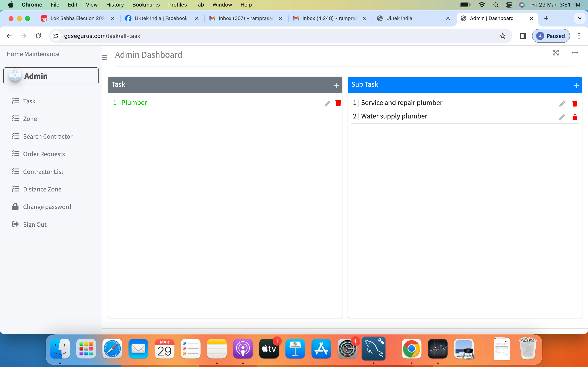Toggle Chrome side panel button
This screenshot has width=588, height=367.
(x=523, y=36)
